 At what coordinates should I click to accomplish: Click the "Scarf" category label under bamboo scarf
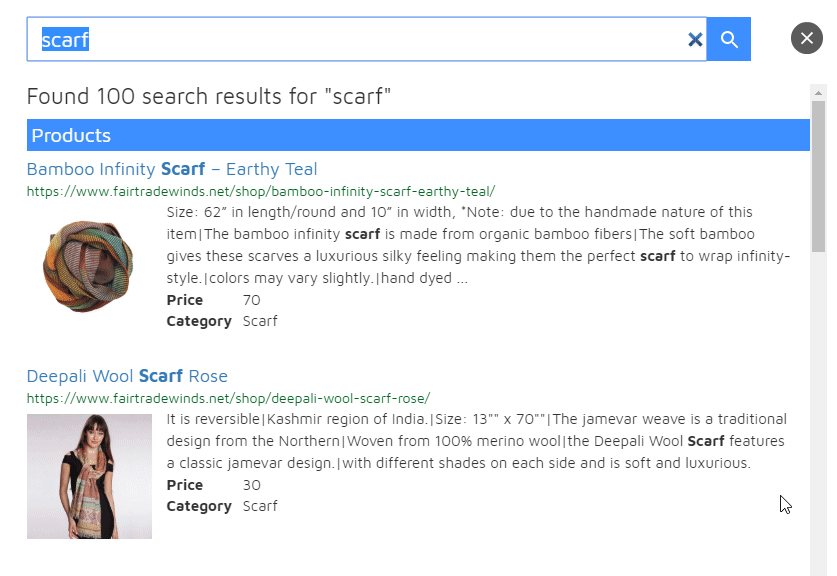pos(259,321)
